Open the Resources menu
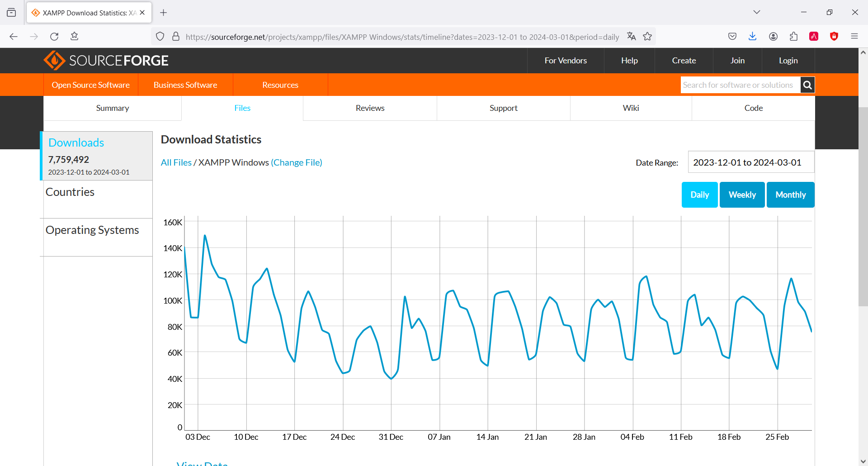868x466 pixels. point(280,85)
